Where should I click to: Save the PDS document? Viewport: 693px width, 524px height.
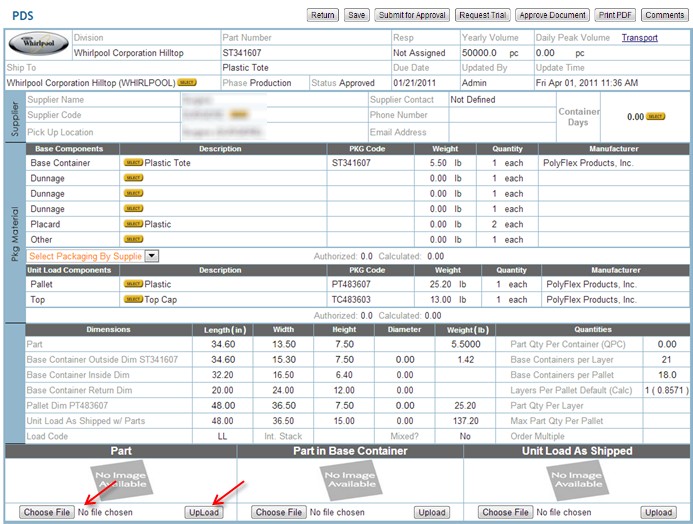357,15
